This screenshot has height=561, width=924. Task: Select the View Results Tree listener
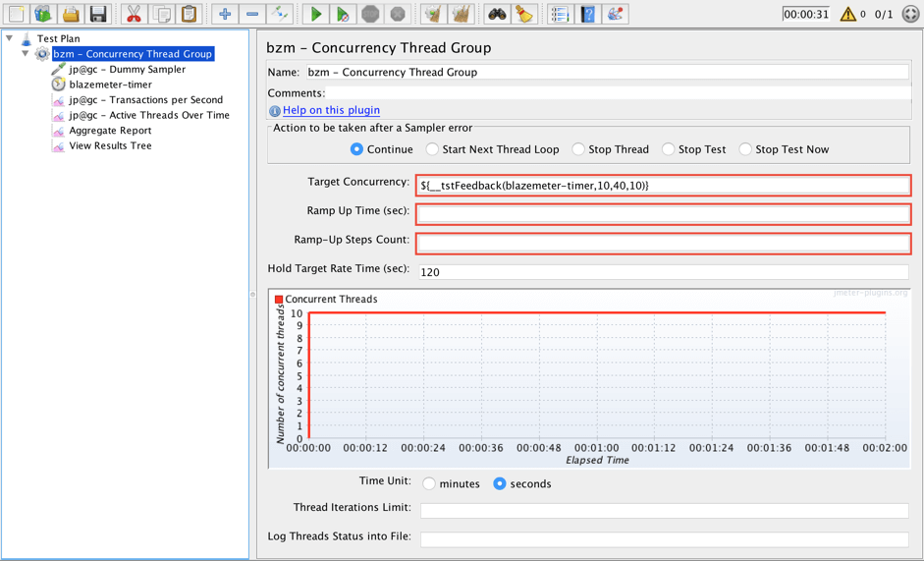click(110, 145)
